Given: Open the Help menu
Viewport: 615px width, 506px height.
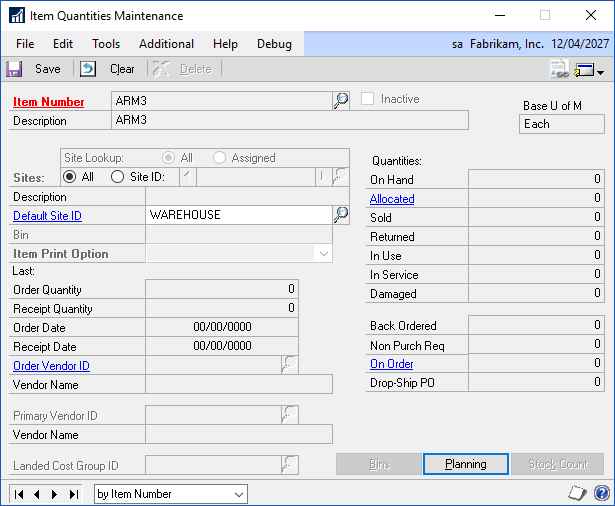Looking at the screenshot, I should (225, 44).
